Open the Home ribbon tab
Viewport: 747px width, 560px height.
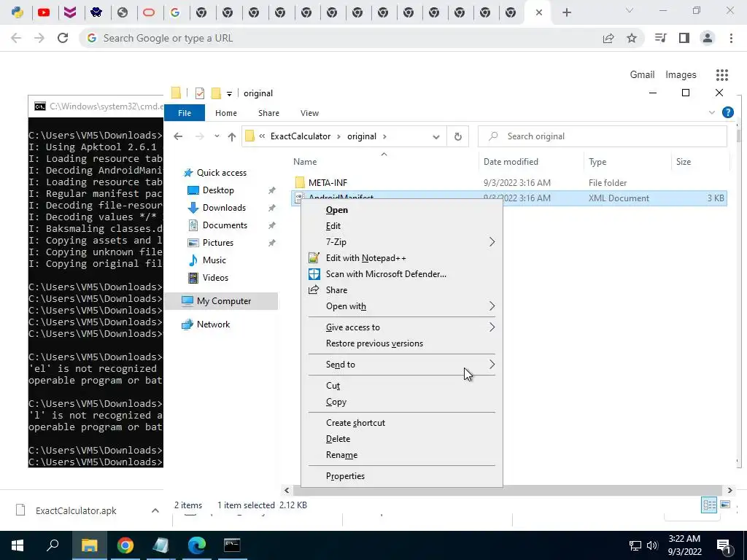tap(226, 113)
